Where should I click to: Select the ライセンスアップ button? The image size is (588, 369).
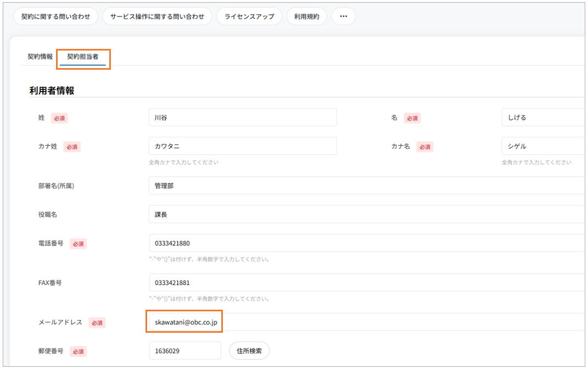pyautogui.click(x=249, y=16)
